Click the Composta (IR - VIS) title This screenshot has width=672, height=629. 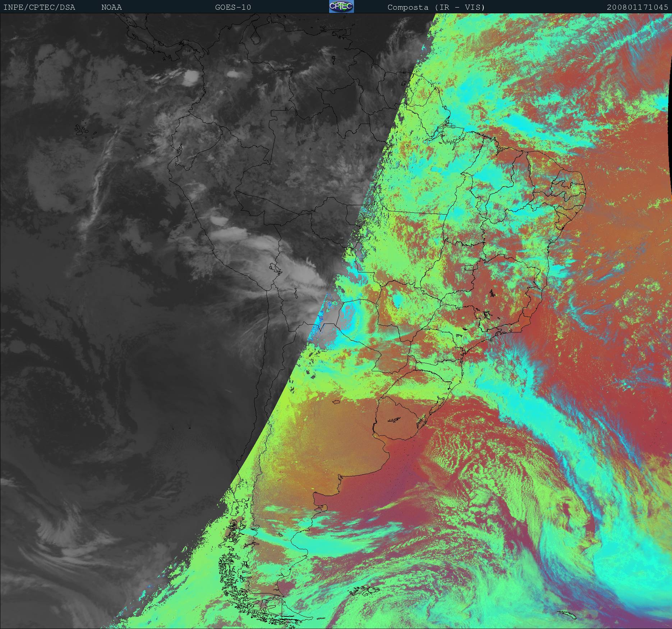[436, 7]
